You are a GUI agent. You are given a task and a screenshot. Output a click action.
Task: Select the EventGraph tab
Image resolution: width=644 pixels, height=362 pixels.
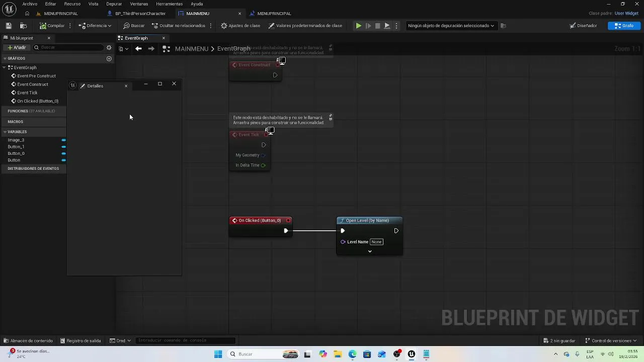(136, 38)
